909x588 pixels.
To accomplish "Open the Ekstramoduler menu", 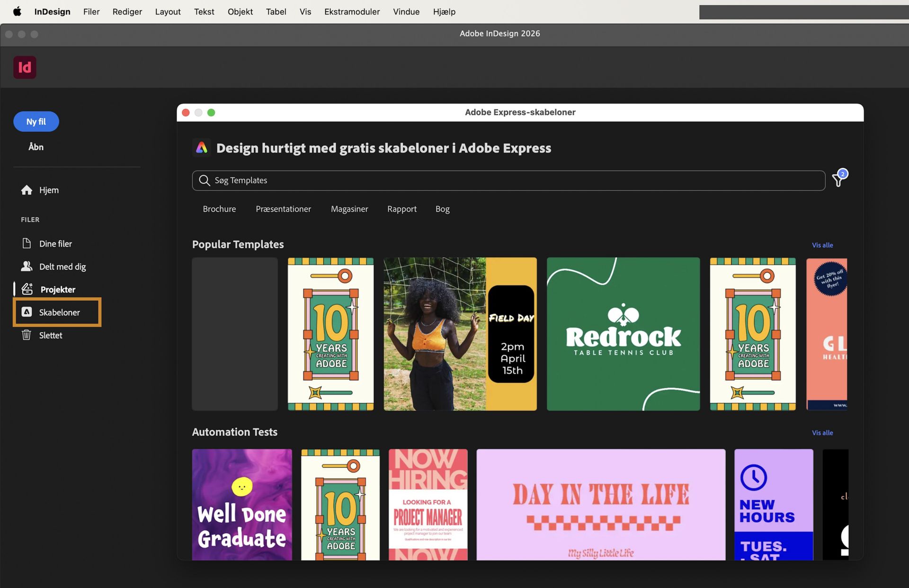I will (352, 11).
